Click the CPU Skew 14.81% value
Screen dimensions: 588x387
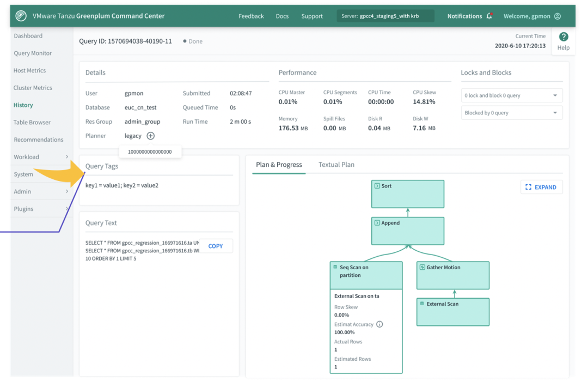click(x=424, y=102)
